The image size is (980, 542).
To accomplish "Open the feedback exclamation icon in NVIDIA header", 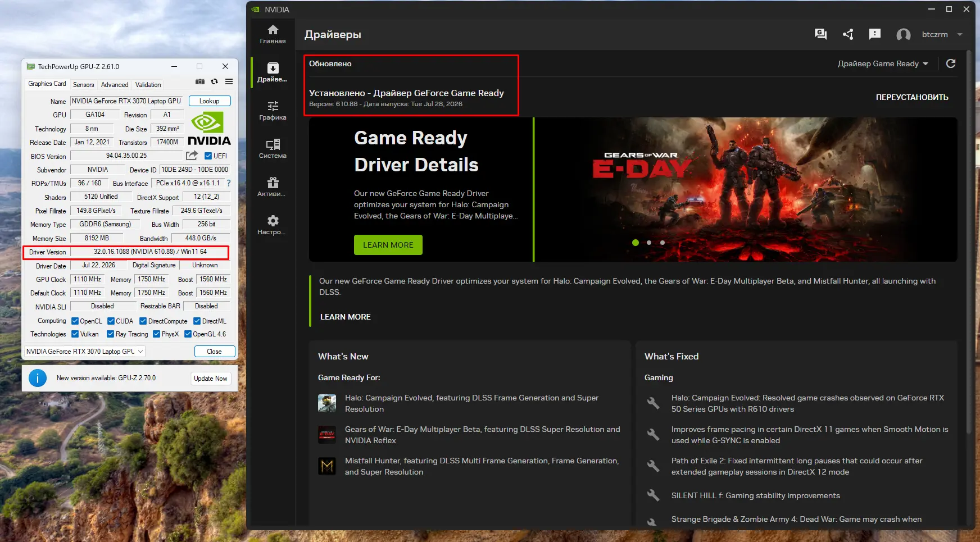I will [x=875, y=34].
